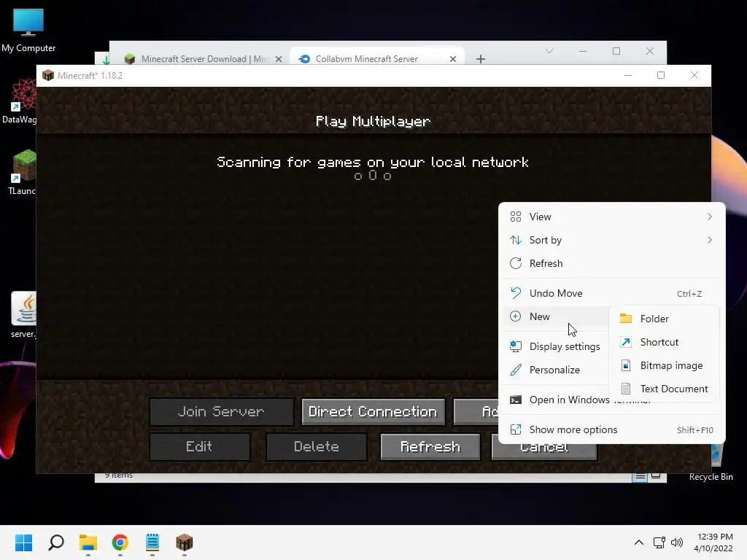Select the TLauncher desktop shortcut
The image size is (747, 560).
[x=21, y=172]
